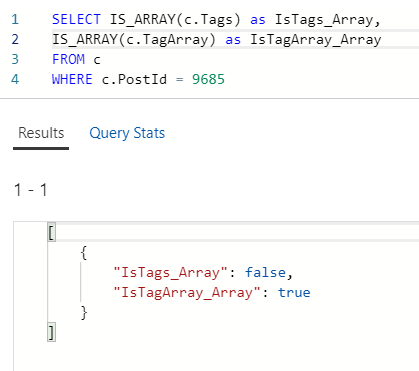Click line number 2 in the editor gutter
Viewport: 419px width, 371px height.
point(15,39)
